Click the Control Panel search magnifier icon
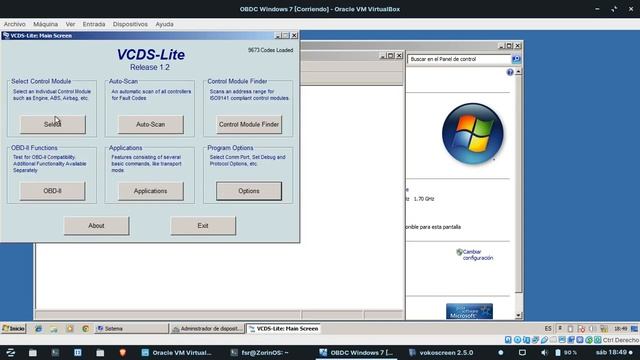The height and width of the screenshot is (360, 640). [516, 59]
